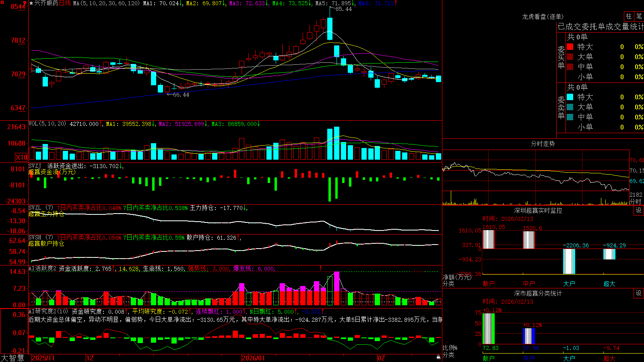Screen dimensions: 644x362
Task: Select the 柱 bar display mode
Action: click(x=629, y=16)
